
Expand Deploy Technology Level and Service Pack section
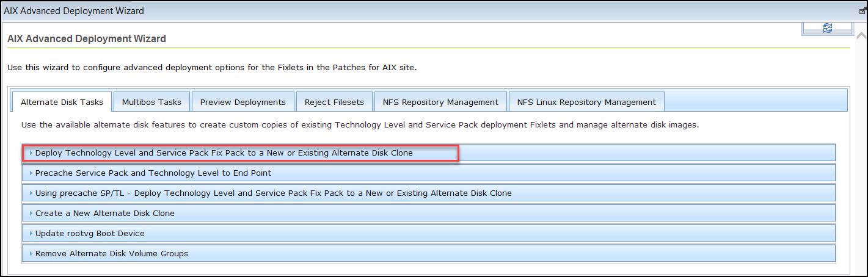tap(429, 153)
